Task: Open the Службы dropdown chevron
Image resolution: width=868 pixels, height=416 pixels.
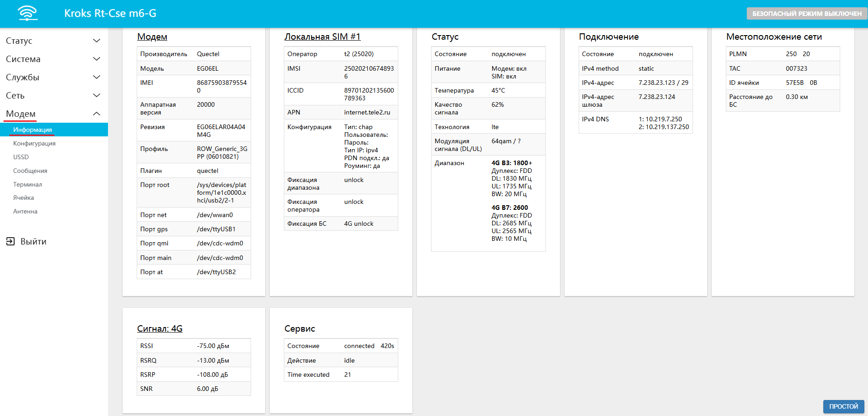Action: (x=97, y=77)
